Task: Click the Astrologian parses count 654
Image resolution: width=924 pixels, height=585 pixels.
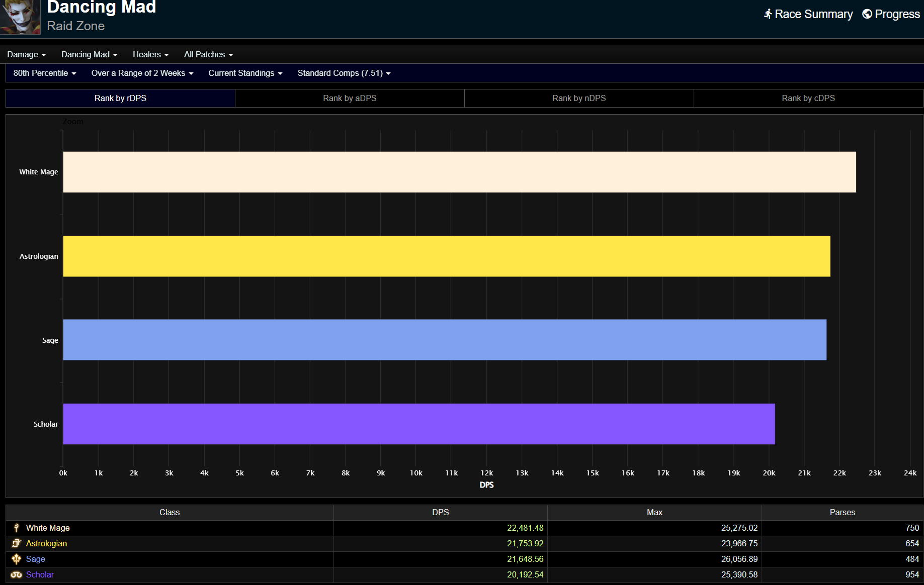Action: (x=912, y=543)
